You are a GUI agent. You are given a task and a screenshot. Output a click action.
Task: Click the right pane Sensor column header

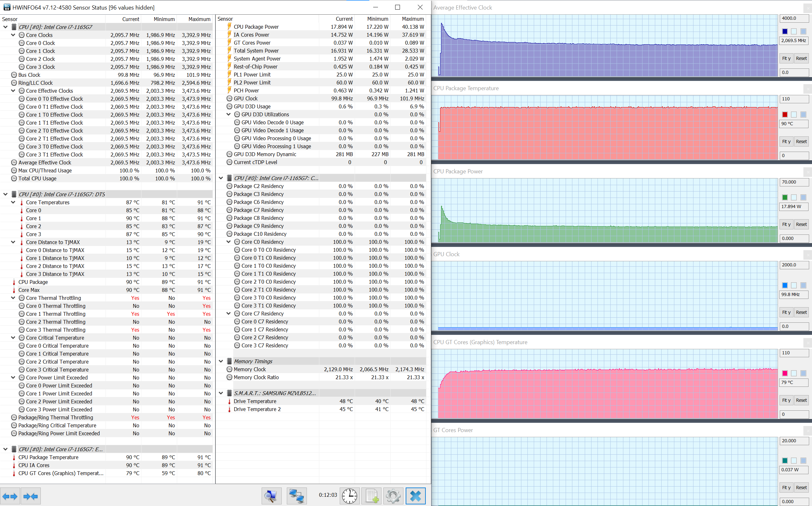pyautogui.click(x=225, y=19)
